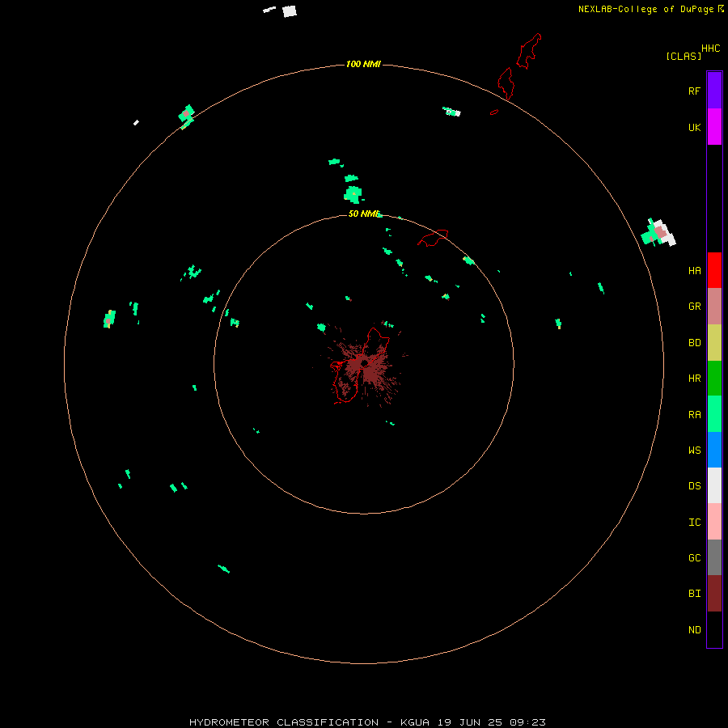728x728 pixels.
Task: Click the HR legend label
Action: (694, 379)
